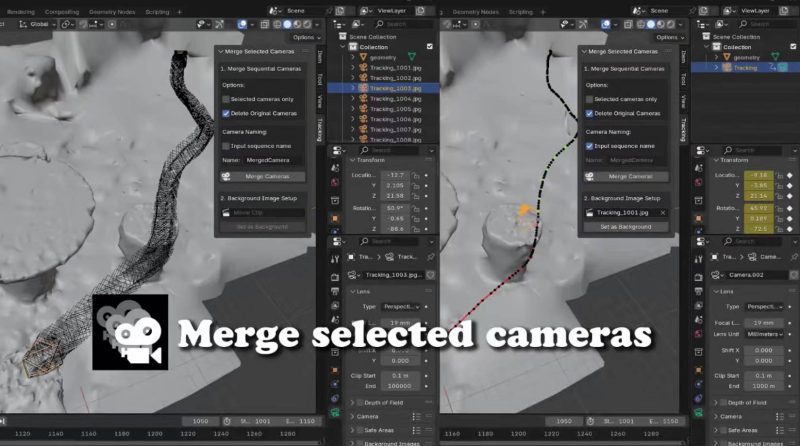The height and width of the screenshot is (446, 800).
Task: Open Lens Unit Millimeters dropdown in right window
Action: point(764,334)
